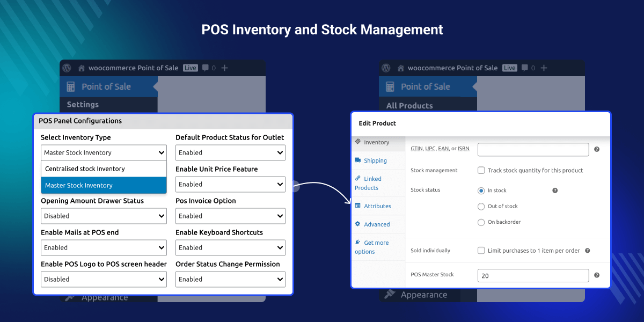Open comments bubble in left window admin bar

(206, 68)
